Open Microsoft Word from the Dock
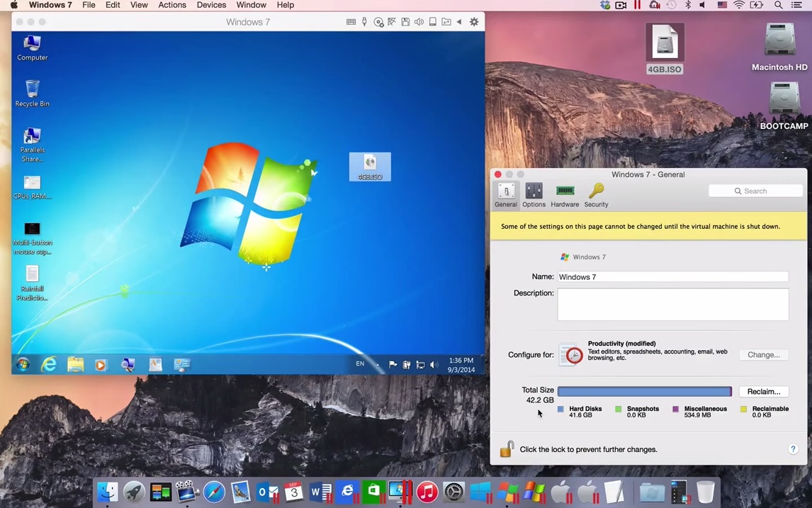 coord(320,492)
